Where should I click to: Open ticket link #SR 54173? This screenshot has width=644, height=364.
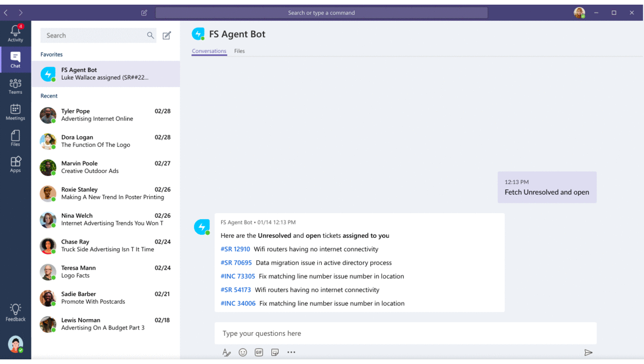236,290
